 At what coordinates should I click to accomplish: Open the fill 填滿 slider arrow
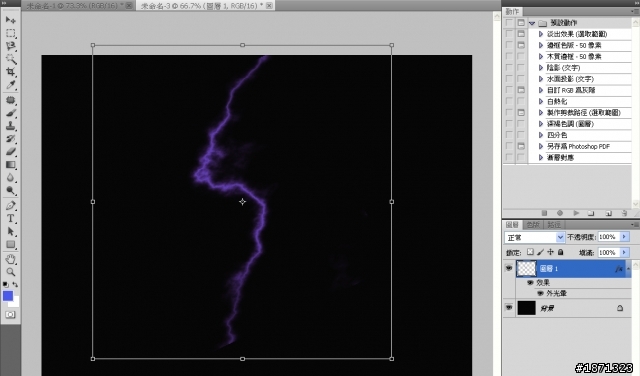pos(624,253)
